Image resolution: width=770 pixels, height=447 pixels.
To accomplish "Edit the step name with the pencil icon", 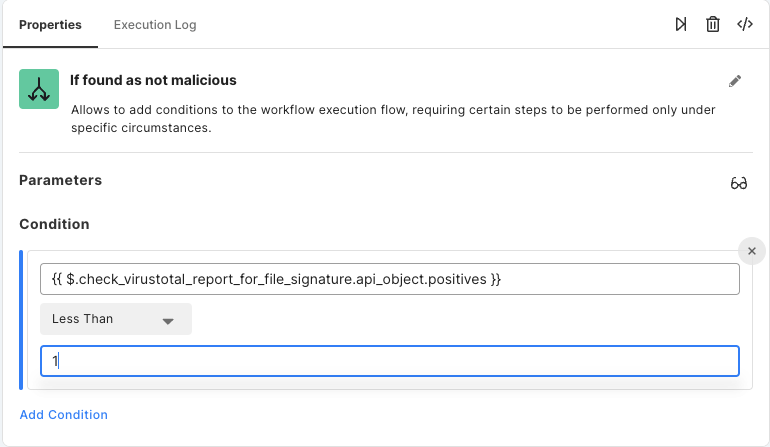I will [735, 81].
